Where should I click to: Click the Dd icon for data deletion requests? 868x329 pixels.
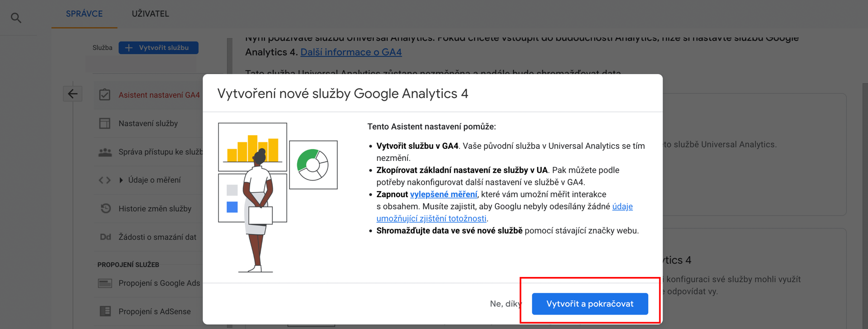(105, 237)
